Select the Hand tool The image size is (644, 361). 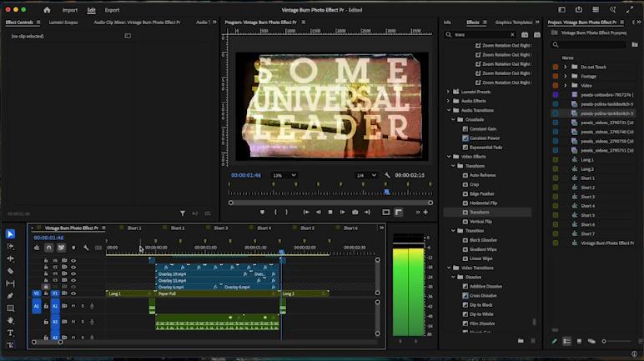11,320
